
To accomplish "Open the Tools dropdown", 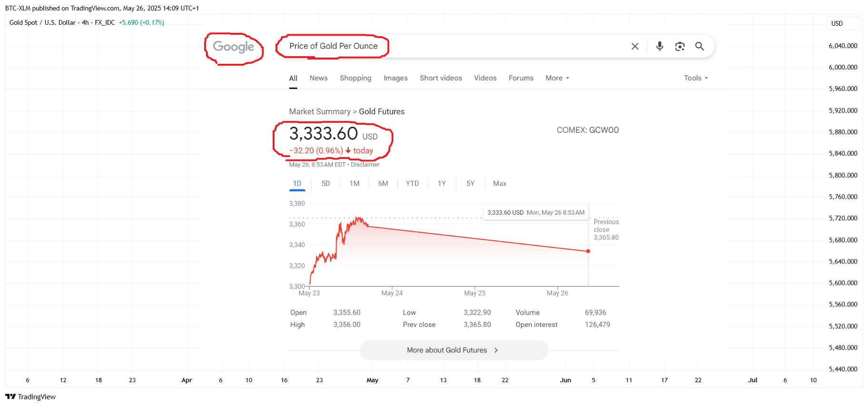I will coord(696,78).
